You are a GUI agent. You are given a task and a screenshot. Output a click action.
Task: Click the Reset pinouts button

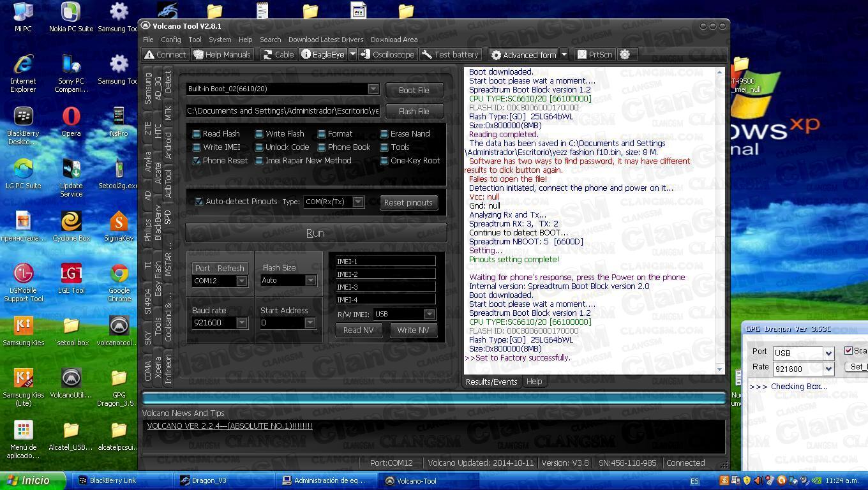(408, 202)
